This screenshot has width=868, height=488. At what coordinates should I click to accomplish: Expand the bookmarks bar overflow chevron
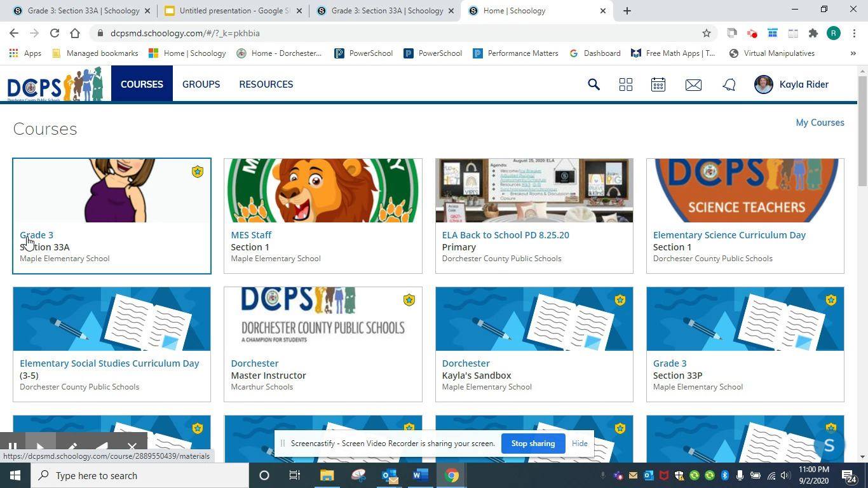853,53
